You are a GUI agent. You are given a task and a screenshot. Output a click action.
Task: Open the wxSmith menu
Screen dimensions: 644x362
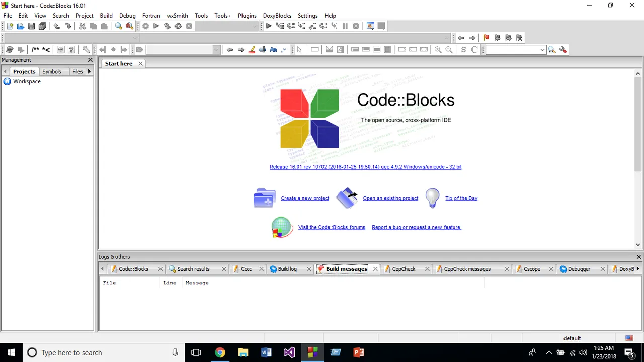pos(178,16)
